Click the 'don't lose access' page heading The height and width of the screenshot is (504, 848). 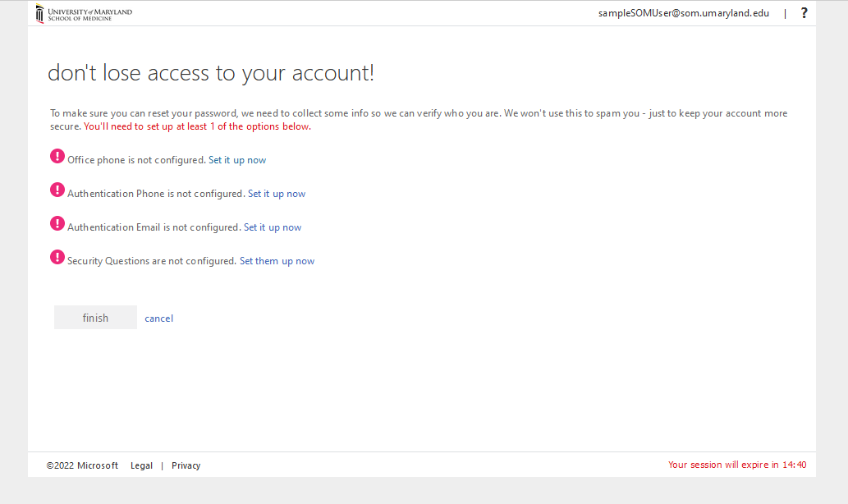pos(211,73)
